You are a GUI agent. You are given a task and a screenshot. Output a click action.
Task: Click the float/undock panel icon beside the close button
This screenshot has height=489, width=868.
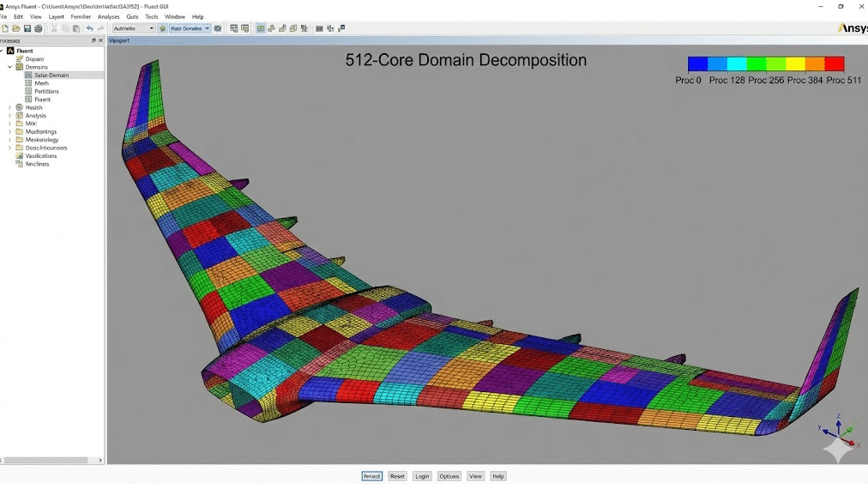tap(93, 40)
